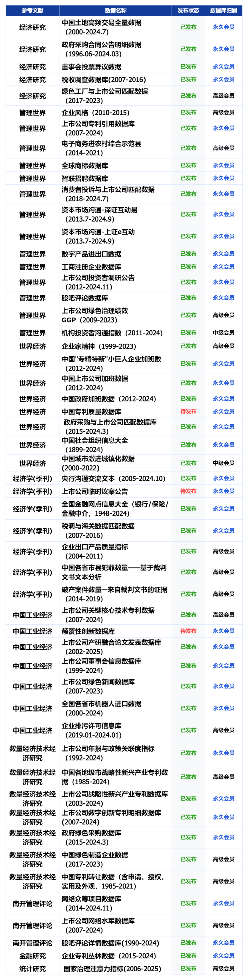Screen dimensions: 247x980
Task: Click 统计研究 reference cell
Action: point(32,969)
